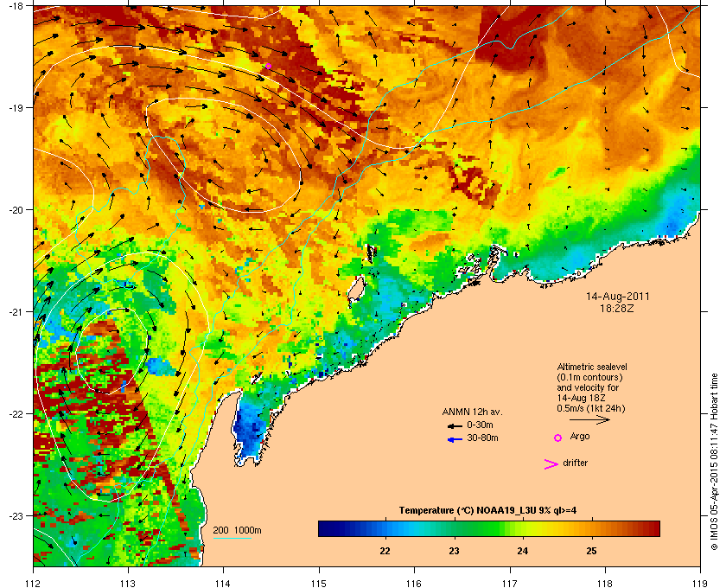Click the date text 14-Aug-2011
This screenshot has width=726, height=588.
pos(618,297)
